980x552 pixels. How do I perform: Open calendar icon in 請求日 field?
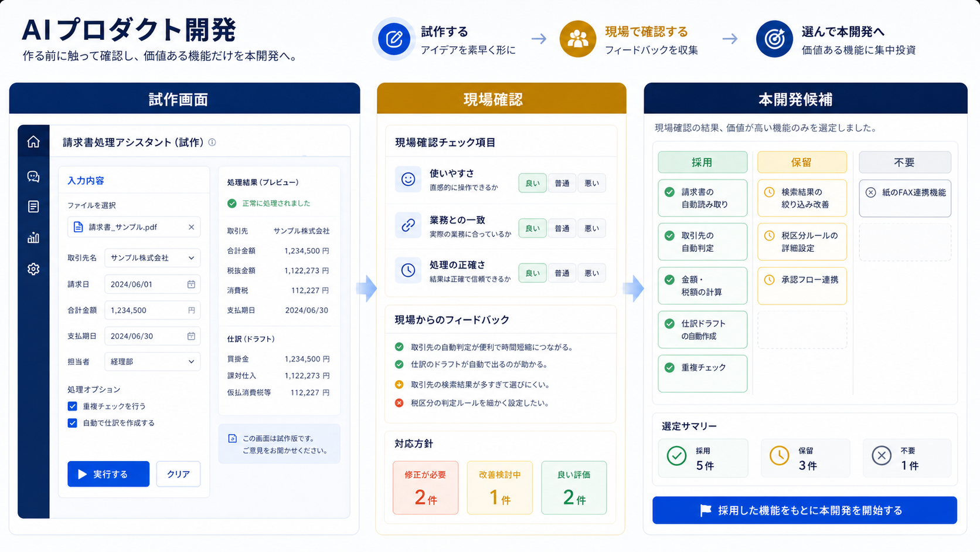click(x=191, y=284)
